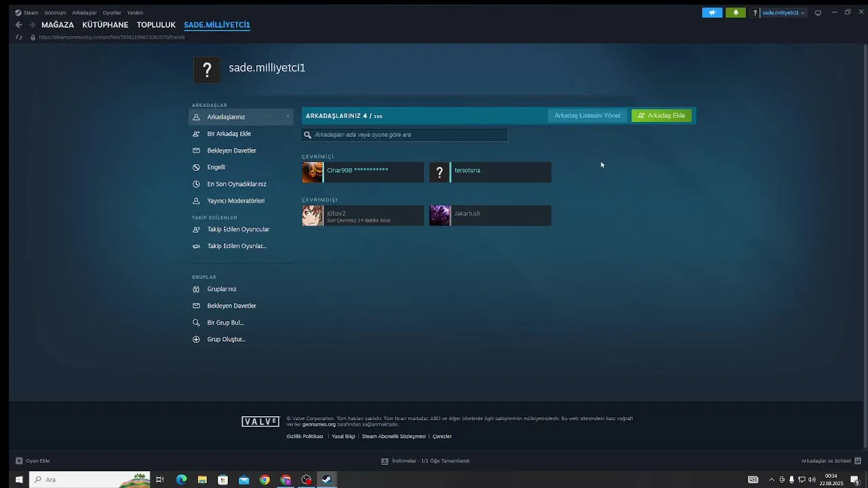Viewport: 868px width, 488px height.
Task: Open Takip Edilen Oyunlar
Action: pos(241,246)
